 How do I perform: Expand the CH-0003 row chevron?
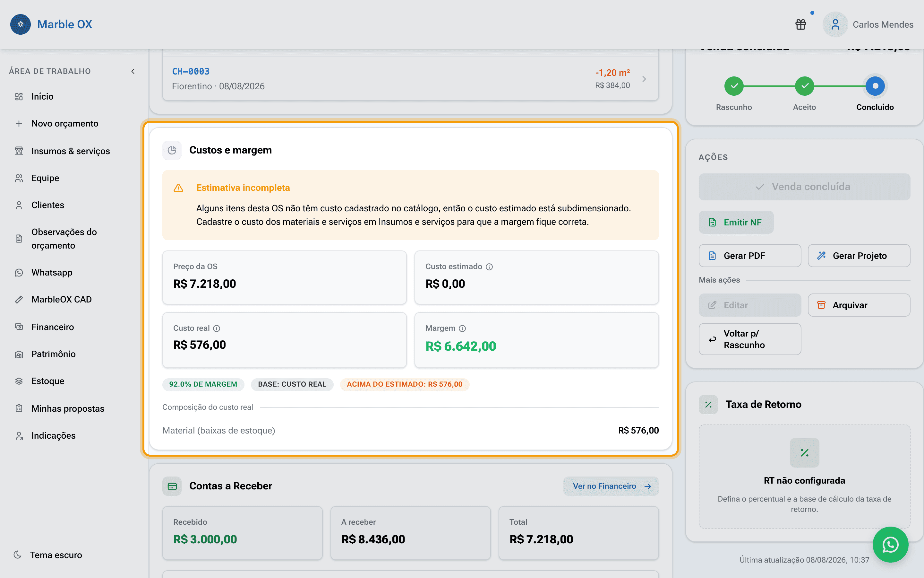(644, 79)
